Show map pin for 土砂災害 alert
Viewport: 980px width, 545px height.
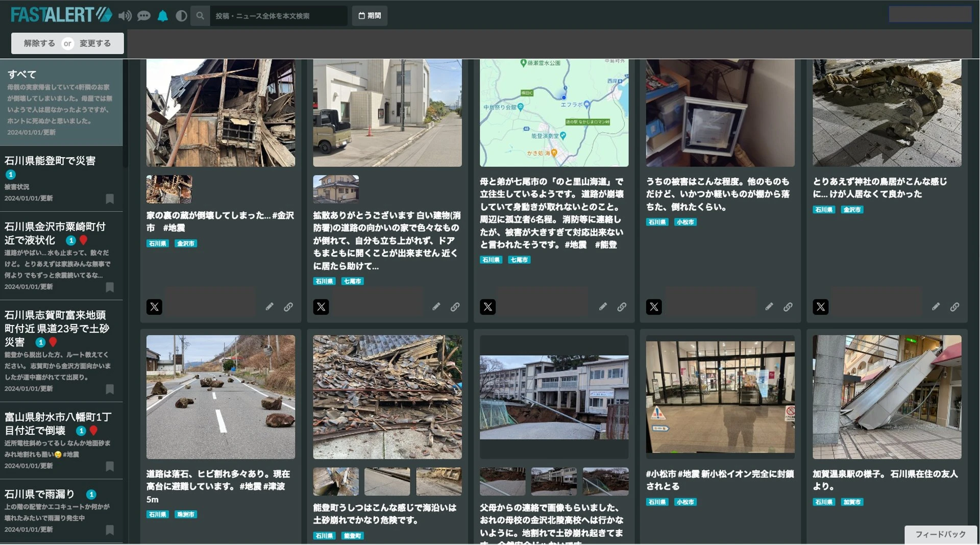point(53,342)
